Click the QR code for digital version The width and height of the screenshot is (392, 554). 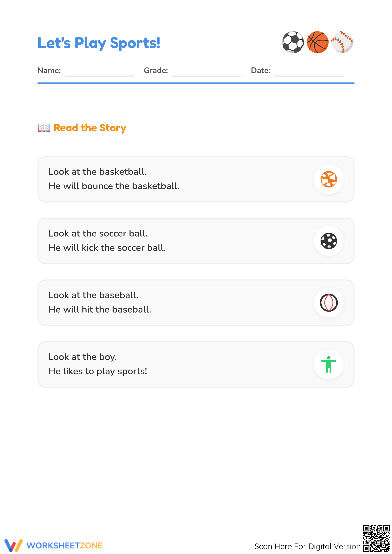click(376, 538)
